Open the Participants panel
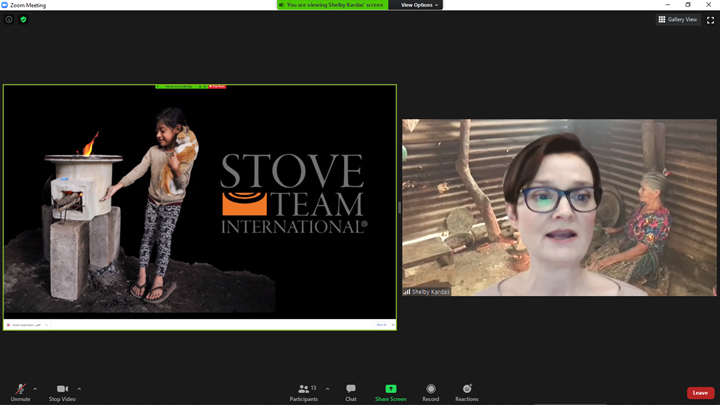This screenshot has width=720, height=405. [304, 393]
